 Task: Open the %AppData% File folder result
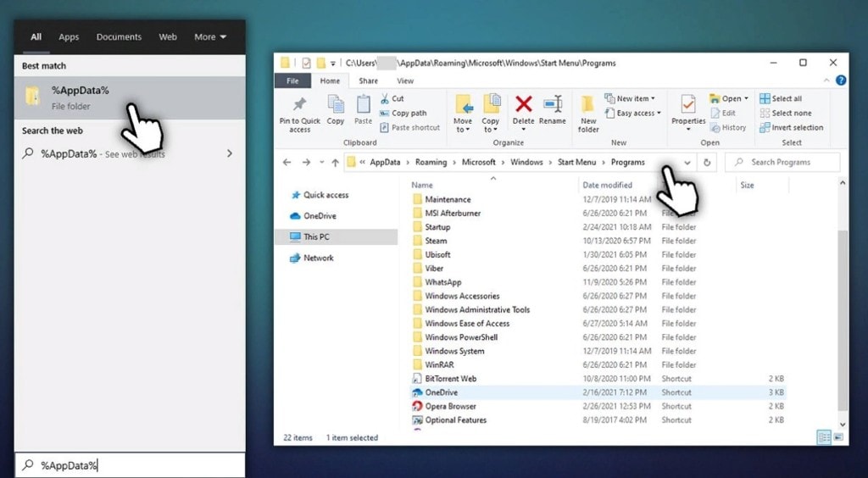click(130, 97)
